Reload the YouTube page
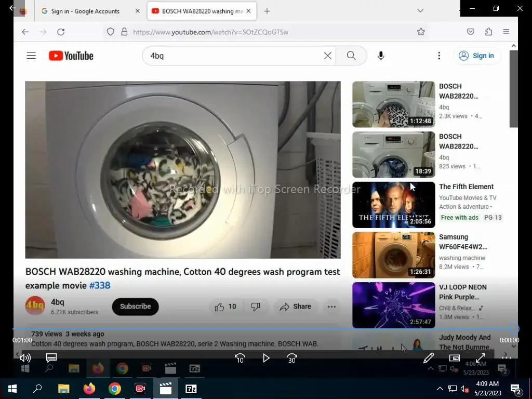This screenshot has width=532, height=399. (x=61, y=32)
